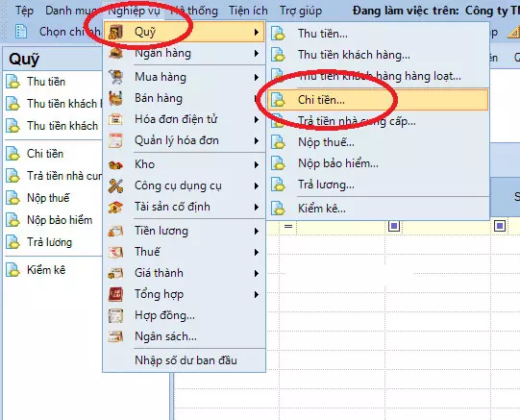Click the equals filter operator in grid
520x420 pixels.
pos(288,227)
